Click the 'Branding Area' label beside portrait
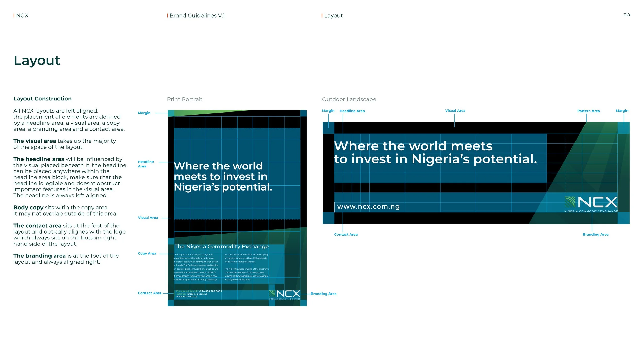The height and width of the screenshot is (362, 644). [324, 294]
